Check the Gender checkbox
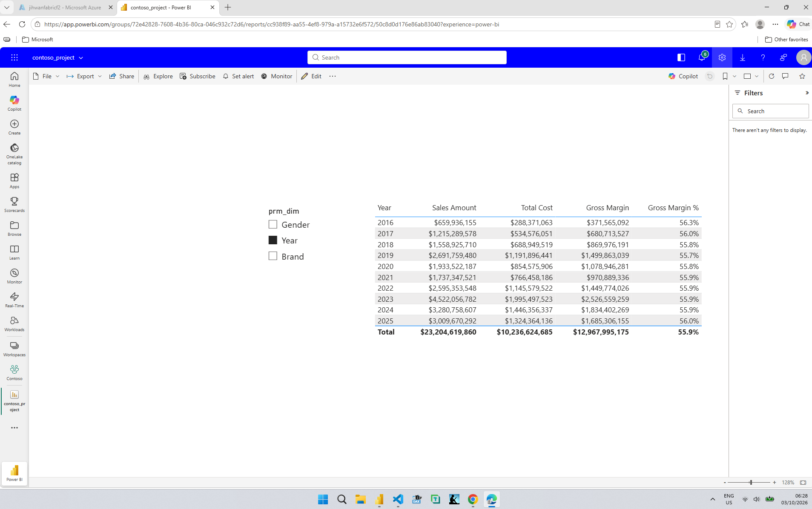812x509 pixels. click(x=273, y=224)
